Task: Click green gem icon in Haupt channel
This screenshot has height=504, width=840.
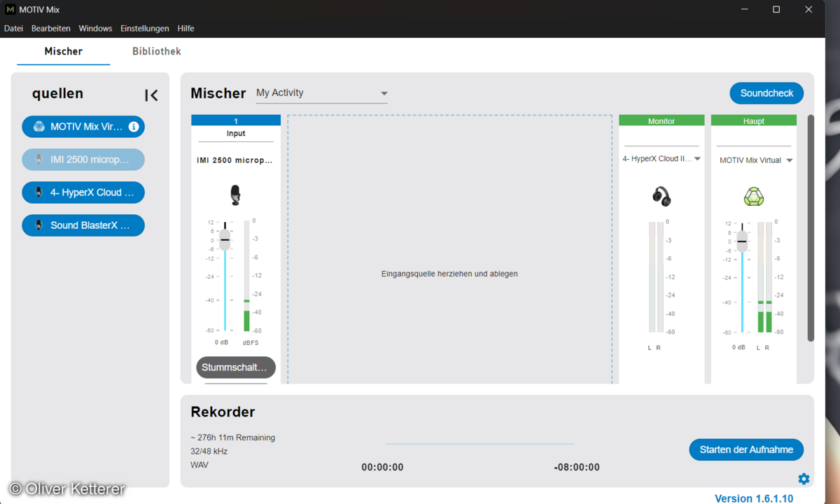Action: pos(753,196)
